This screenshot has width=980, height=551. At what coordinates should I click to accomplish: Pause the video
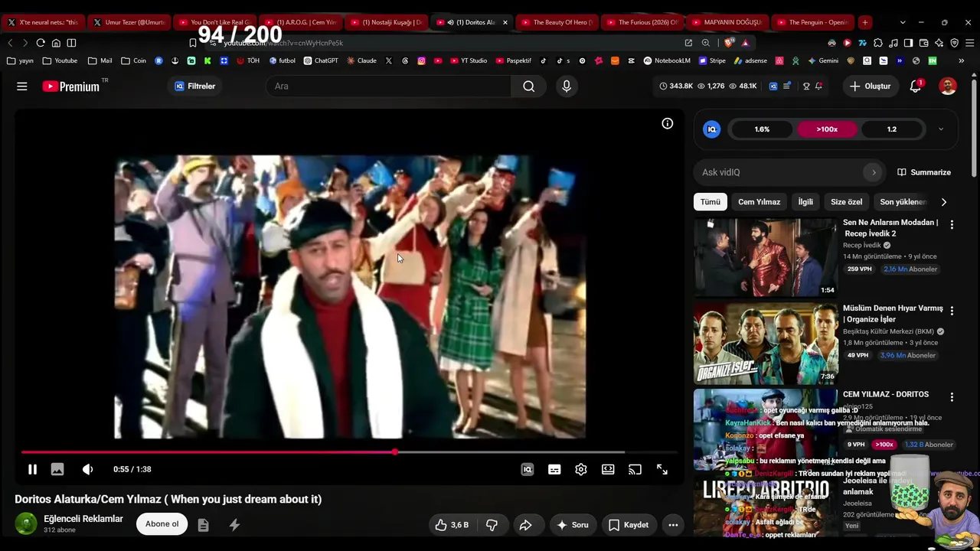pos(32,469)
